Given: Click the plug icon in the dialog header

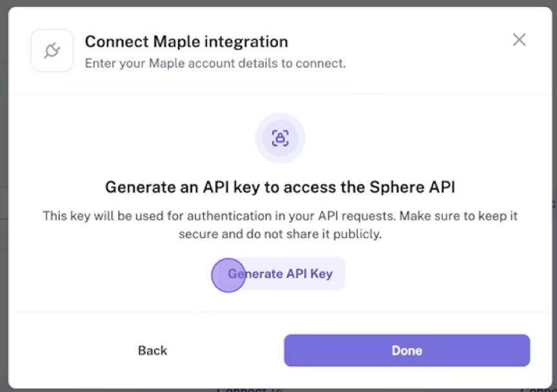Looking at the screenshot, I should (52, 50).
